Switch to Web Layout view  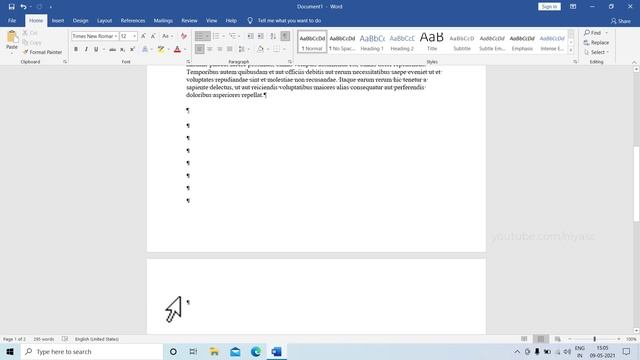[558, 339]
